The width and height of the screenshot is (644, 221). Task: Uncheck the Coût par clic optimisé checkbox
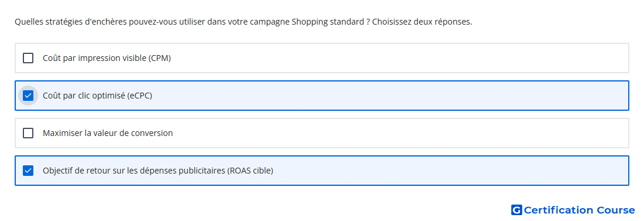pyautogui.click(x=28, y=96)
